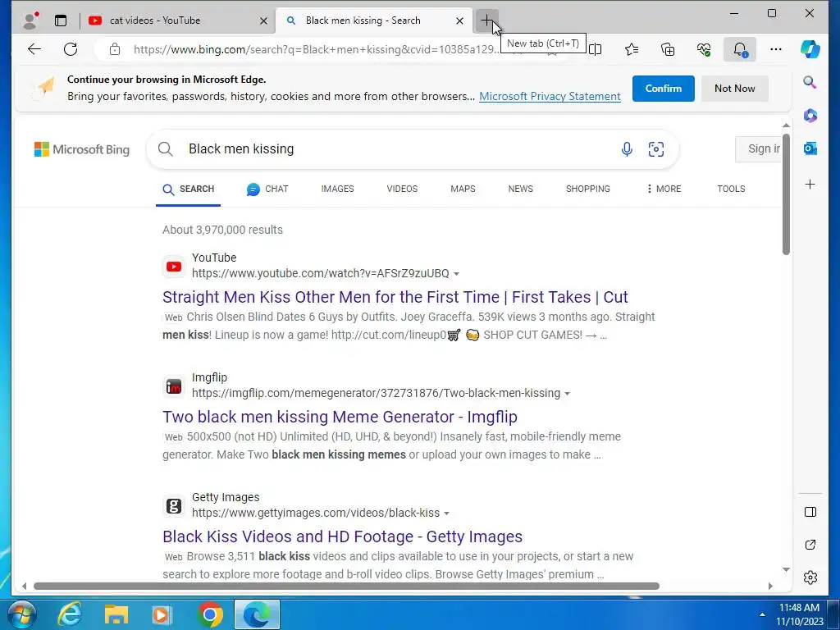This screenshot has height=630, width=840.
Task: Expand the Imgflip result URL dropdown arrow
Action: click(x=568, y=394)
